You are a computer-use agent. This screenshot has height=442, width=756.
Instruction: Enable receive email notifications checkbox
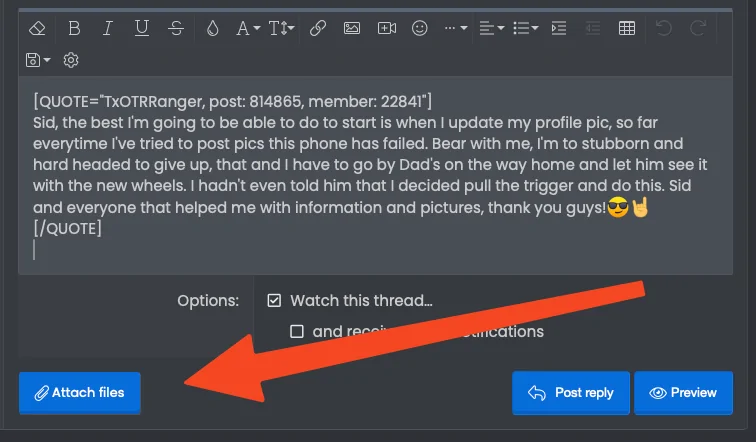[297, 332]
